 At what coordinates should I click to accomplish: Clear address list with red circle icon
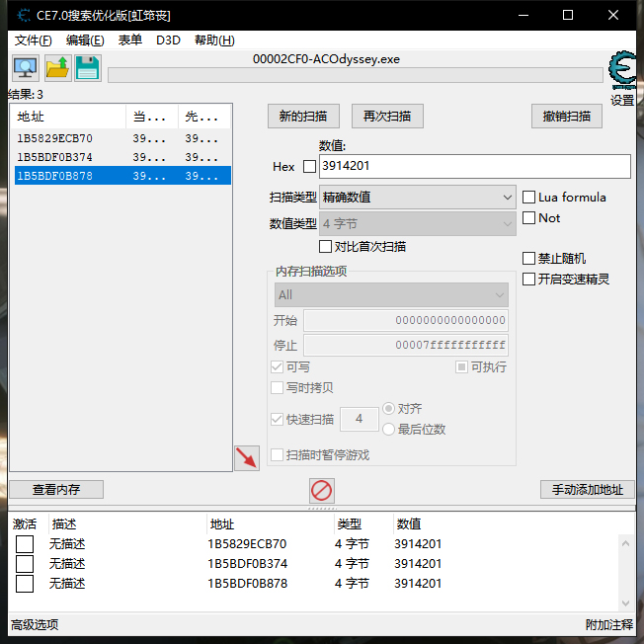coord(322,490)
